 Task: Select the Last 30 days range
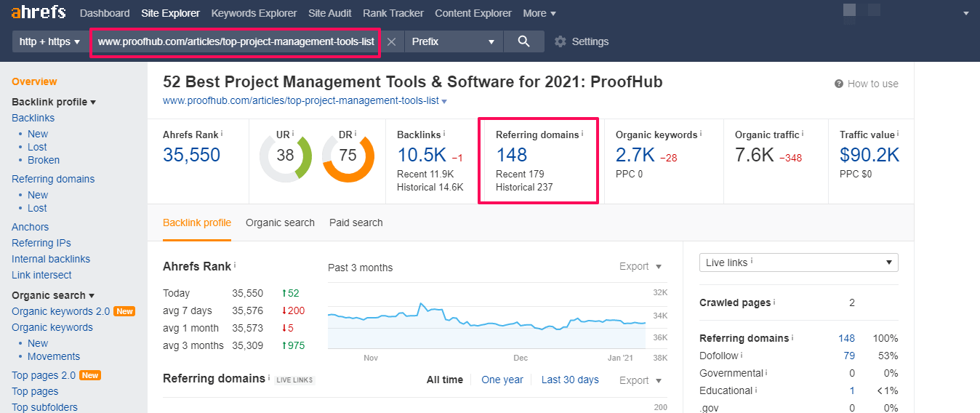click(570, 380)
